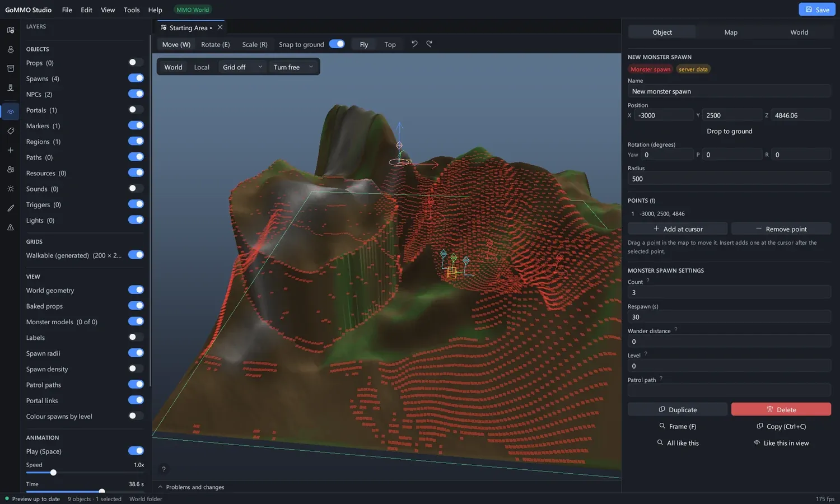The width and height of the screenshot is (840, 504).
Task: Enable Labels in view section
Action: point(136,337)
